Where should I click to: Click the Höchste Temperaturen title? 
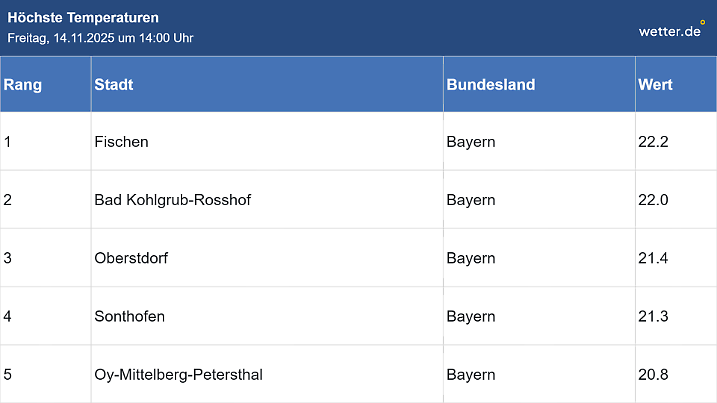[x=83, y=18]
